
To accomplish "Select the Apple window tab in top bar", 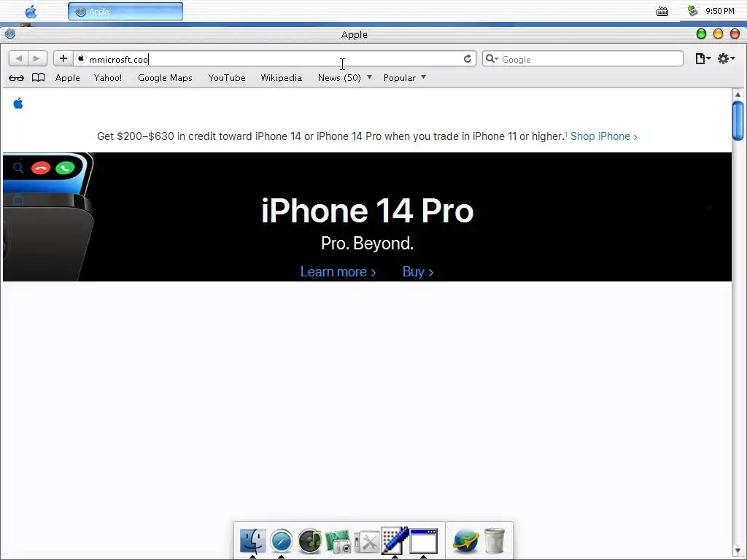I will coord(125,12).
